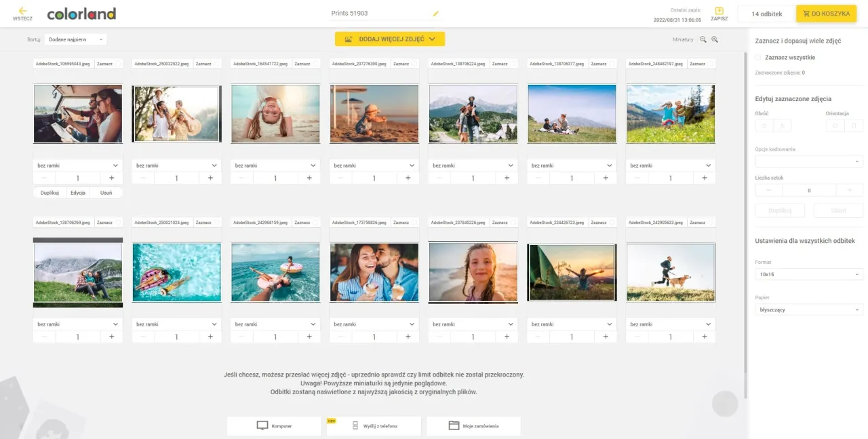Viewport: 868px width, 439px height.
Task: Set portrait orientation for selected photos
Action: (854, 126)
